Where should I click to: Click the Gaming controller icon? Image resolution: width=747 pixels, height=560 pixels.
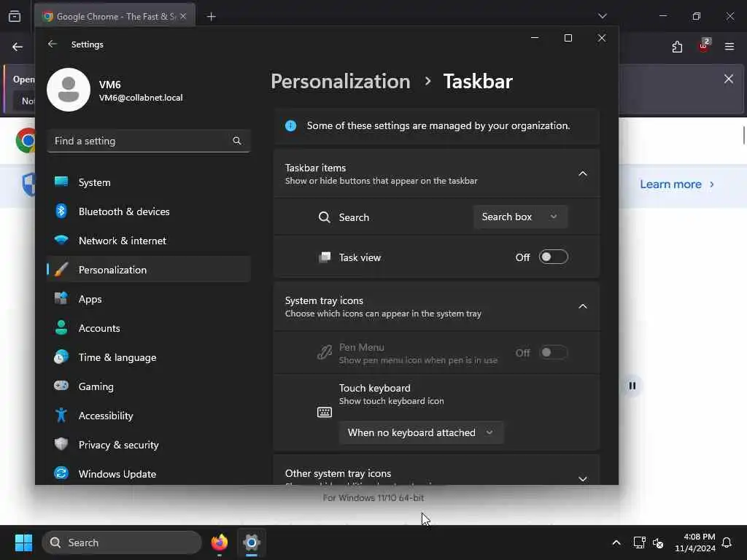[x=61, y=386]
